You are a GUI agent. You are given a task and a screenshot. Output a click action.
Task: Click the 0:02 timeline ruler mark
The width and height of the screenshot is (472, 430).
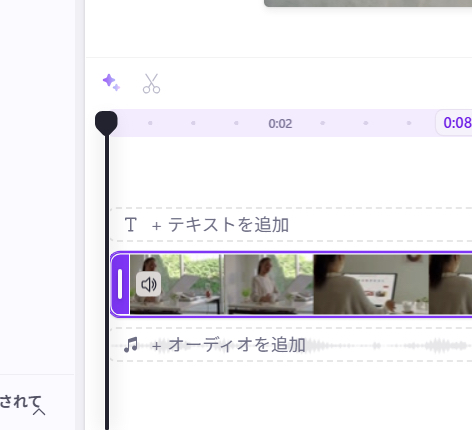tap(280, 124)
